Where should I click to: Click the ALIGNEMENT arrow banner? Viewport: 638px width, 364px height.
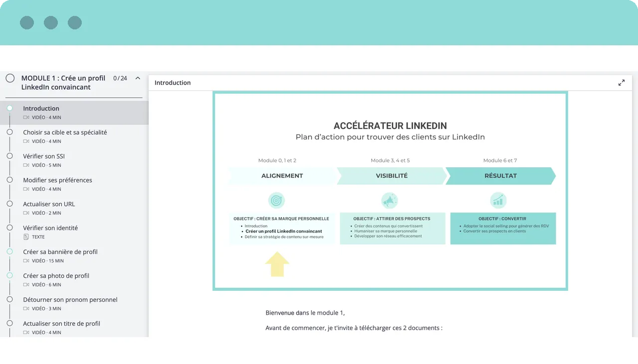pos(283,176)
